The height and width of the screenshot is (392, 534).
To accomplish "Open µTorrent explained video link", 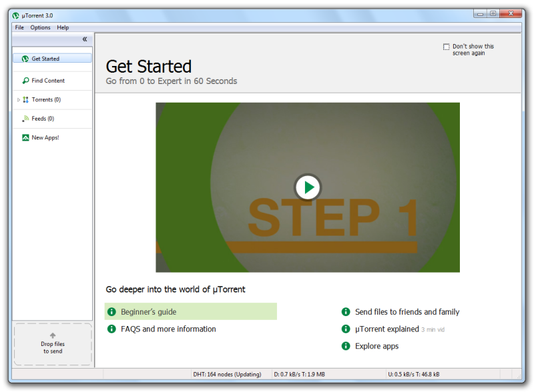I will (387, 329).
